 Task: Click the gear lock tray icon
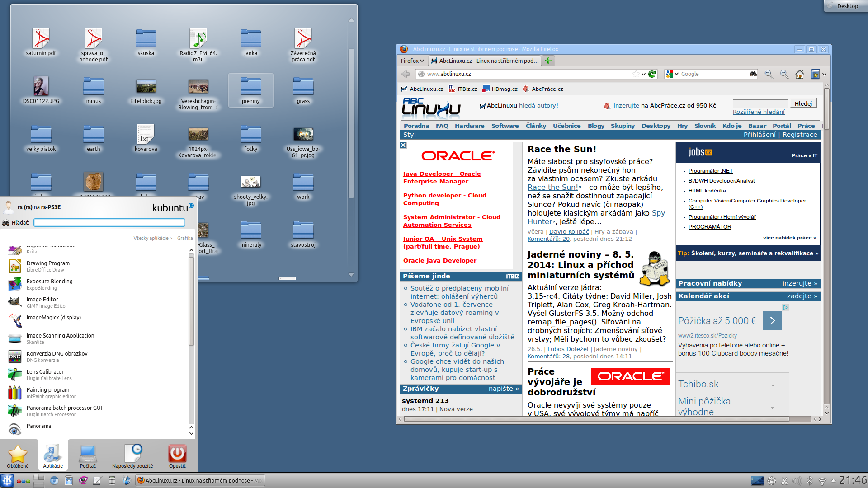pyautogui.click(x=772, y=481)
